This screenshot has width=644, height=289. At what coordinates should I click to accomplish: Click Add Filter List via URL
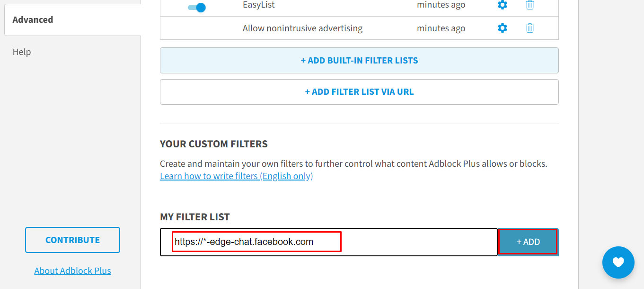tap(359, 92)
